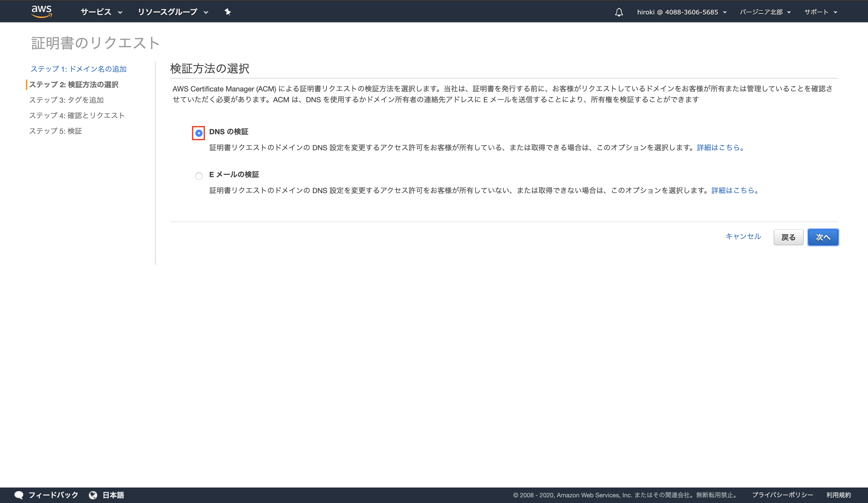The width and height of the screenshot is (868, 503).
Task: Click the AWS logo home icon
Action: point(42,11)
